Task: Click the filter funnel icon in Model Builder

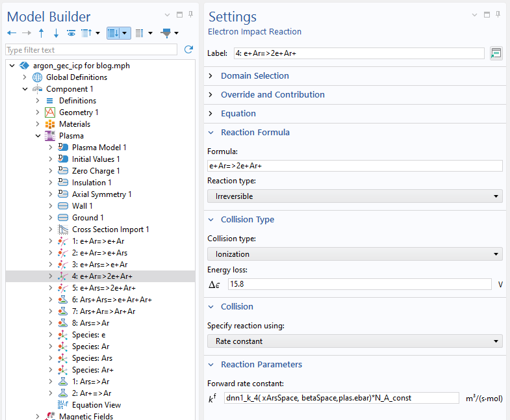Action: (x=166, y=33)
